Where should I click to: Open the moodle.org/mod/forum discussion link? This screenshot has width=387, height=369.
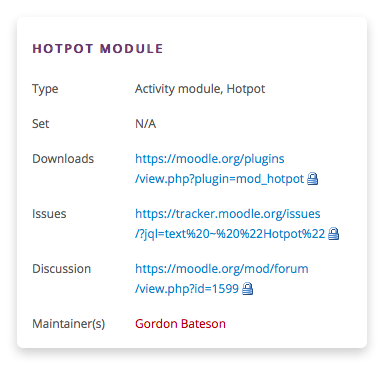(x=222, y=269)
